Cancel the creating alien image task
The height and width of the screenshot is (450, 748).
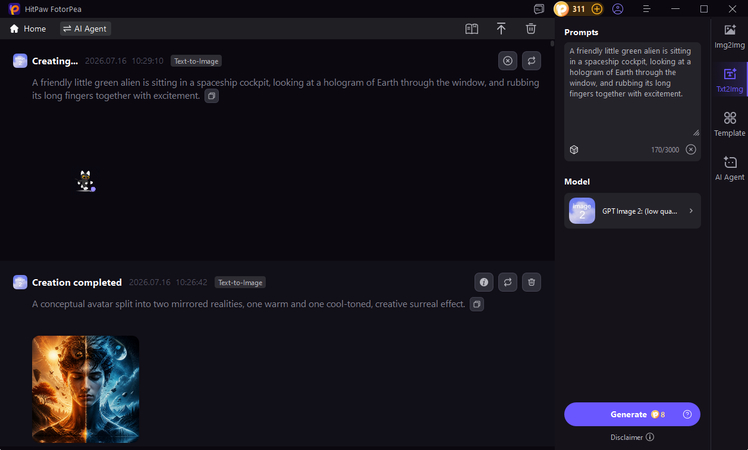tap(508, 61)
